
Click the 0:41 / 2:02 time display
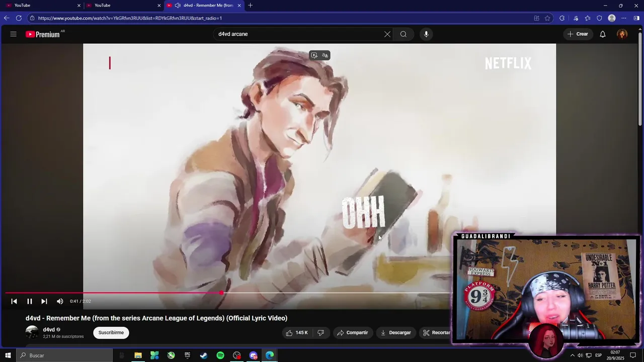pyautogui.click(x=80, y=301)
